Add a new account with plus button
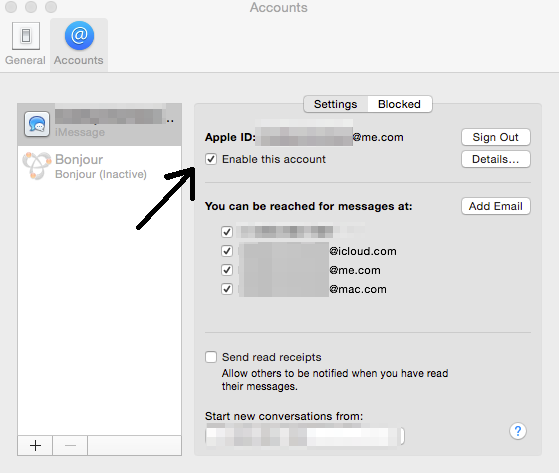Viewport: 559px width, 473px height. pos(35,445)
